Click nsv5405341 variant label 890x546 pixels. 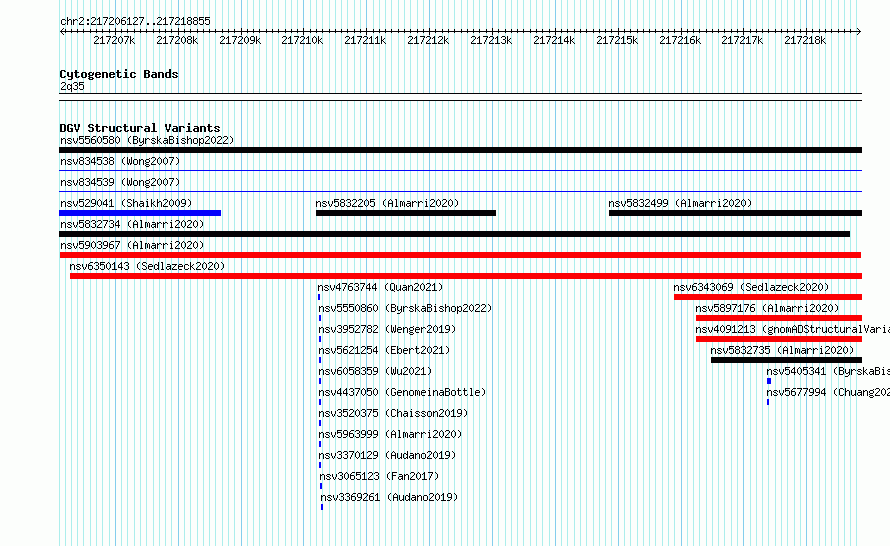click(828, 371)
